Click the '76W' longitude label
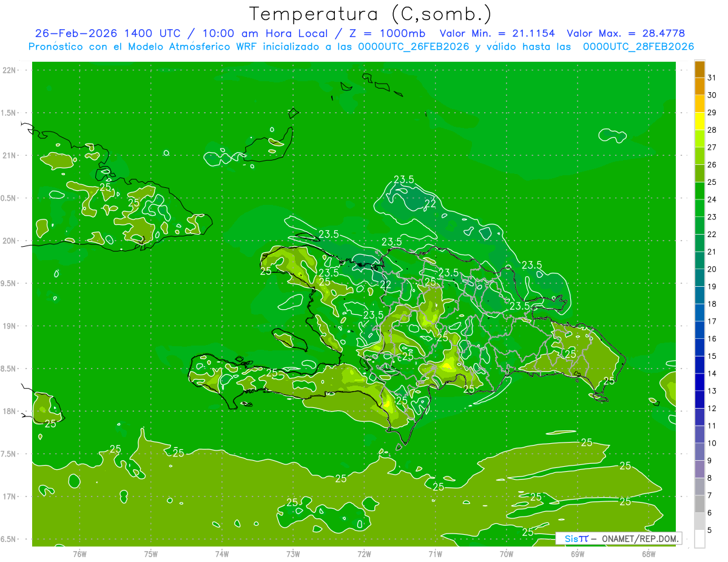 79,554
